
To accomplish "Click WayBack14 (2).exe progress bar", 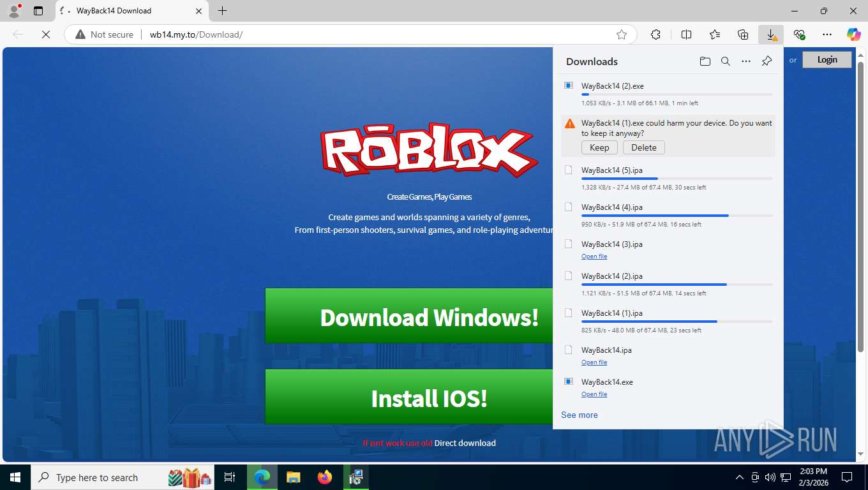I will tap(677, 94).
